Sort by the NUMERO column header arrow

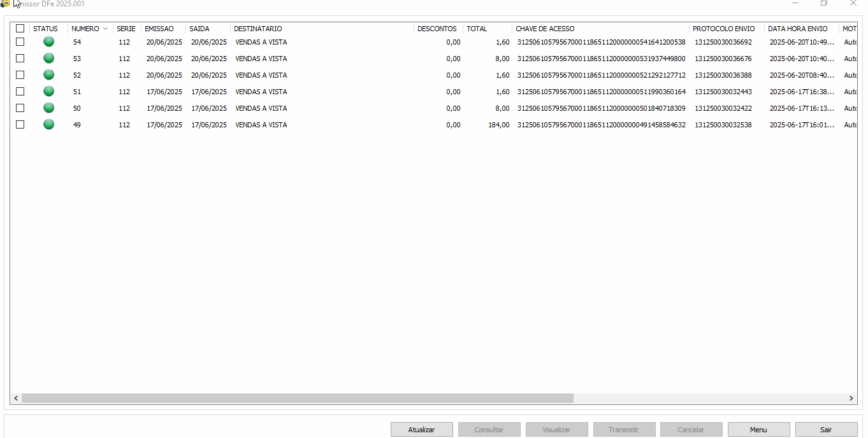(105, 29)
